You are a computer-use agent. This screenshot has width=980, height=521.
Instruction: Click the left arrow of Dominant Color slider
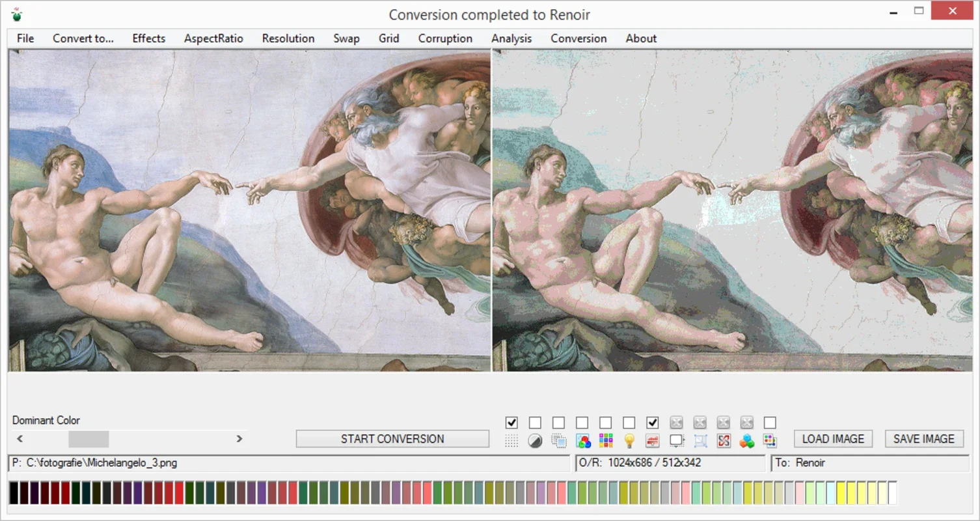pos(20,439)
